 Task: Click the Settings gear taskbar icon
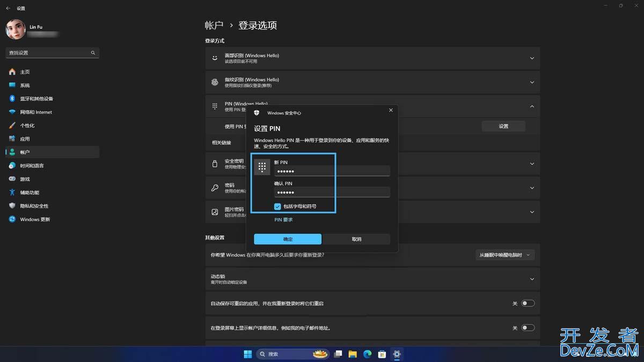coord(397,354)
